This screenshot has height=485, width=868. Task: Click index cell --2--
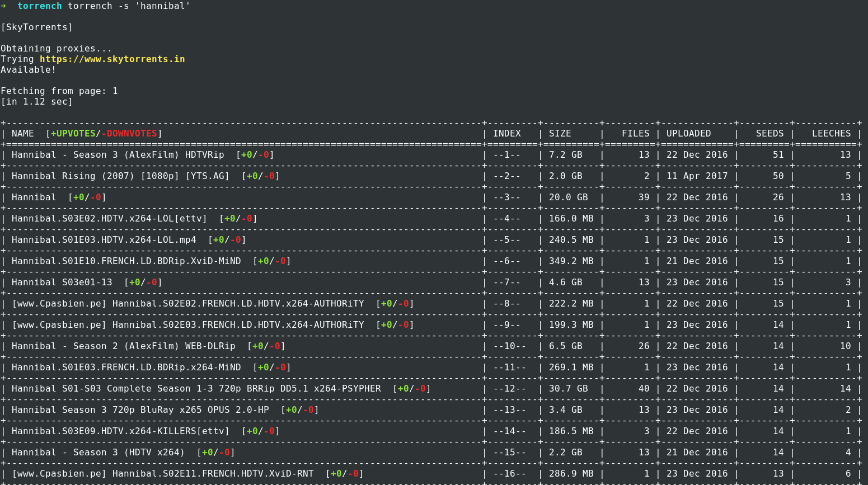tap(507, 176)
